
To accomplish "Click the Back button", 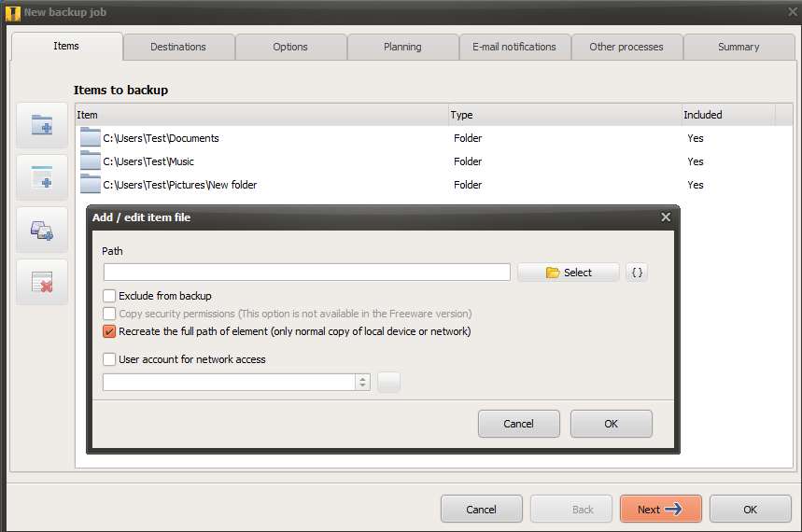I will 571,509.
